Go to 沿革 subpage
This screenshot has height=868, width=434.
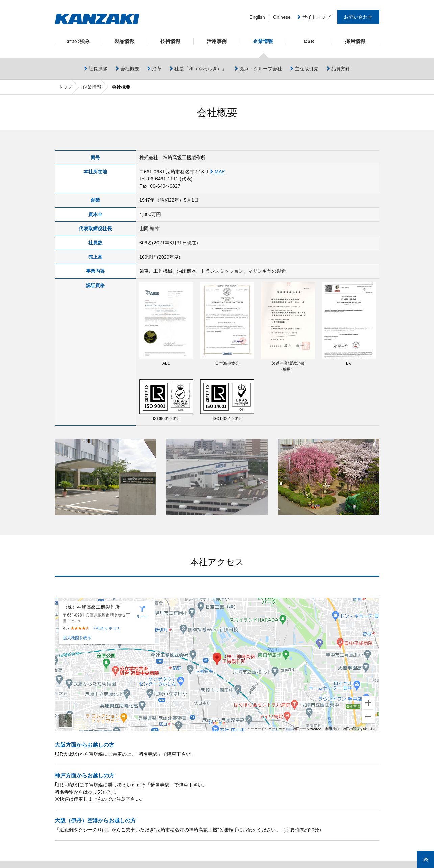[154, 69]
